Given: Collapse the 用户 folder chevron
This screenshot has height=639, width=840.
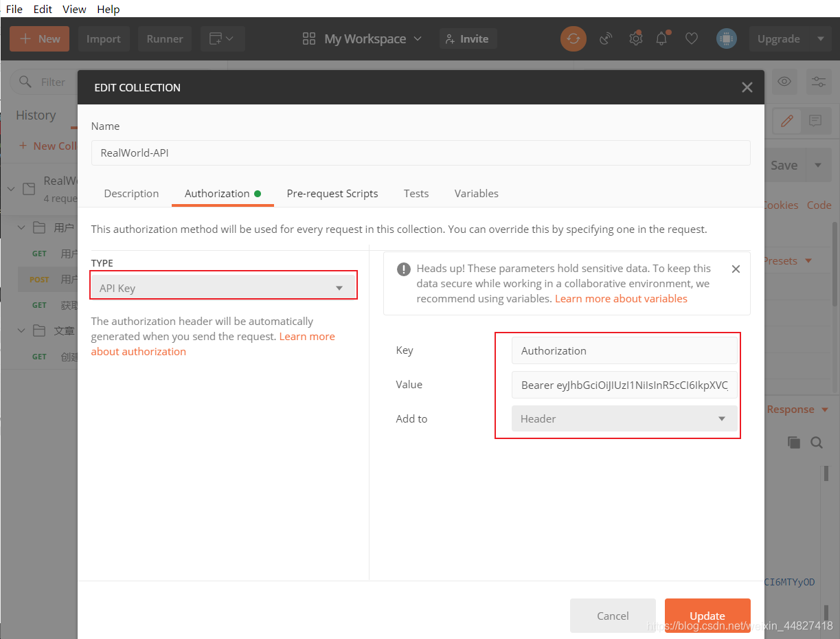Looking at the screenshot, I should (21, 227).
